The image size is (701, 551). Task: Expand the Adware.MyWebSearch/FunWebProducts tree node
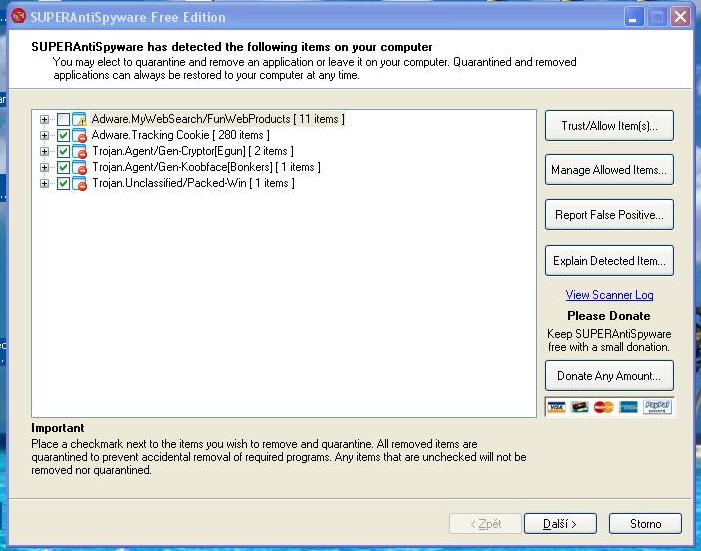pyautogui.click(x=44, y=119)
